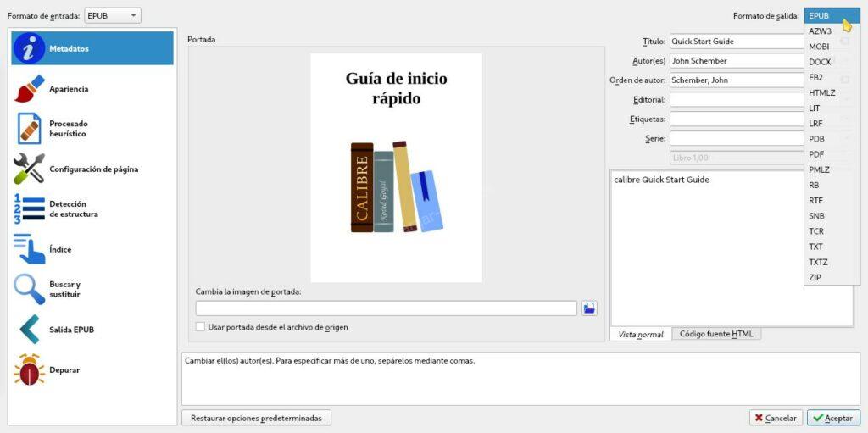Switch to the Código fuente HTML tab
Screen dimensions: 868x433
[x=716, y=334]
